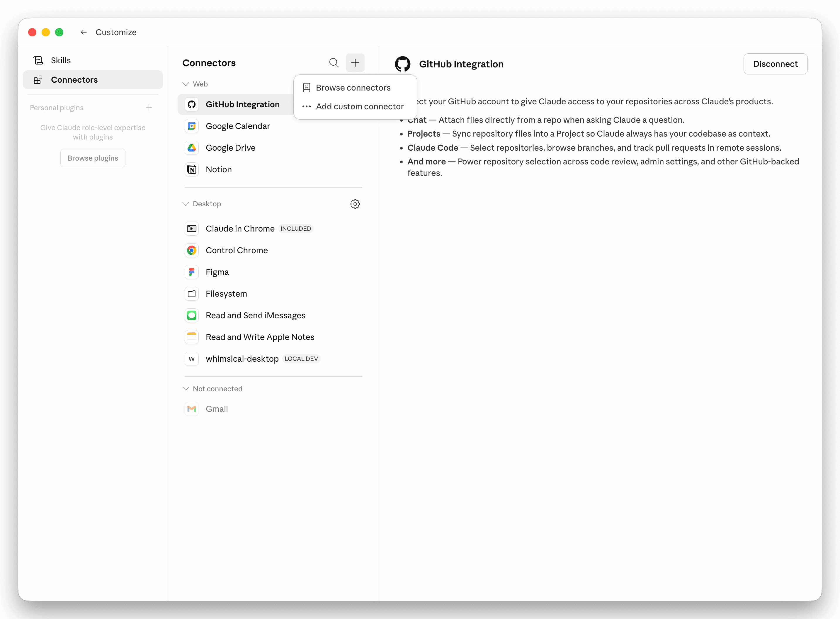Click the Claude in Chrome icon
840x619 pixels.
[x=192, y=229]
